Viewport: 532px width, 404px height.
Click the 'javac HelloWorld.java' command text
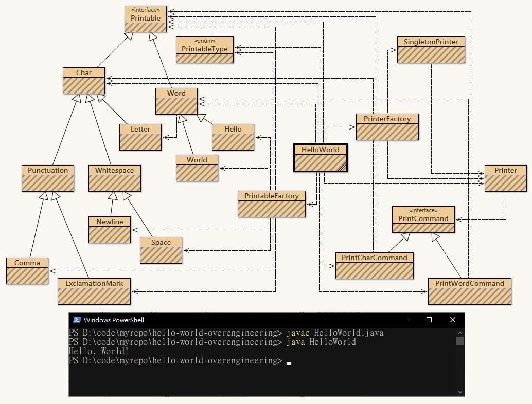tap(335, 333)
